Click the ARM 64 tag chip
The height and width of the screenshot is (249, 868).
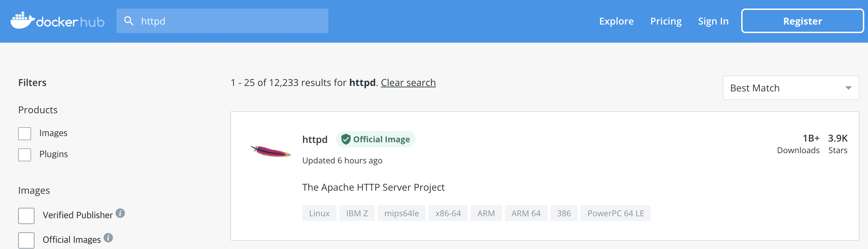[526, 213]
